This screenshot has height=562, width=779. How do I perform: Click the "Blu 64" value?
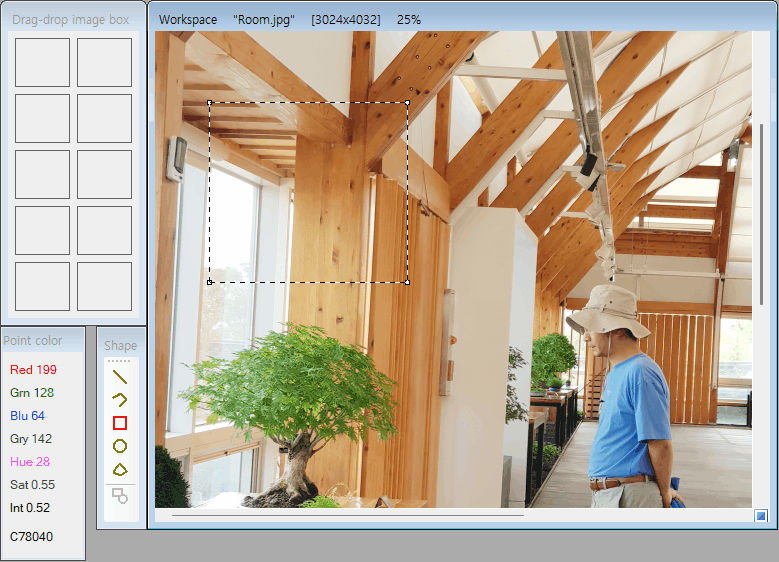[x=27, y=415]
